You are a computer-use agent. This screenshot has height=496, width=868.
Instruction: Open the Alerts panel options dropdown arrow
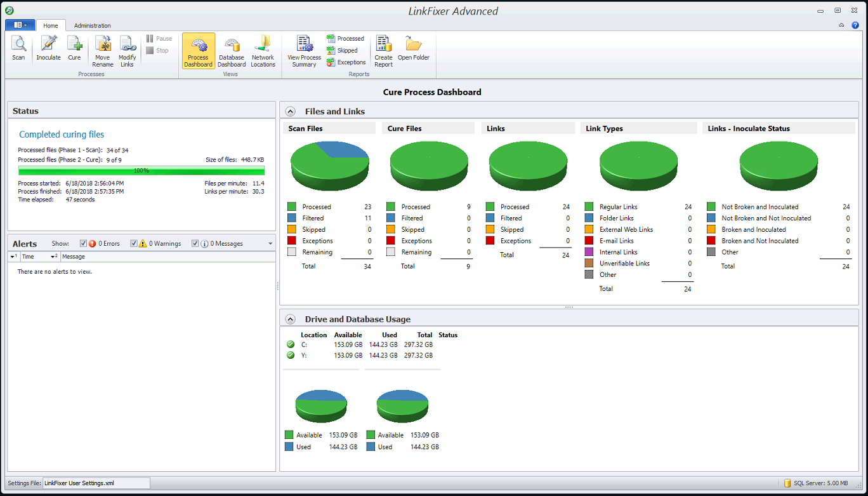tap(270, 244)
